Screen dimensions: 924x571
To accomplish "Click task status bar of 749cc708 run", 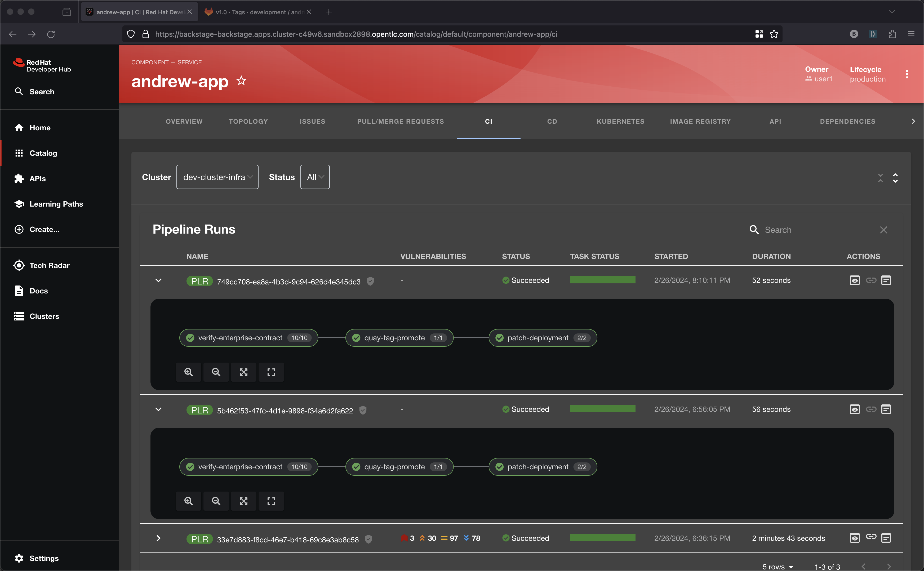I will (x=602, y=280).
